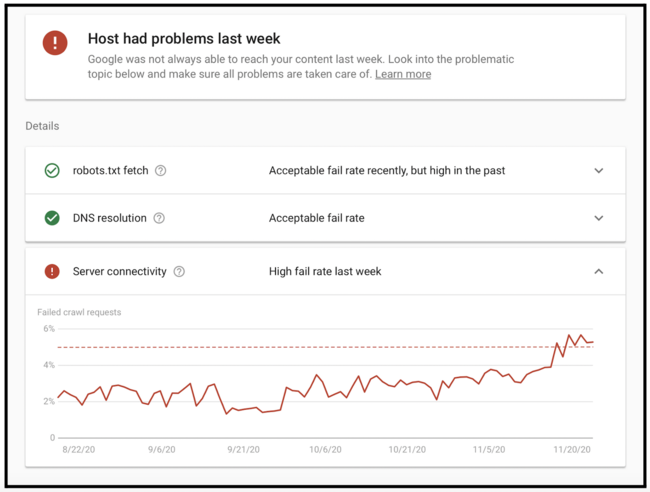Click the 10/6/20 date on chart axis
650x492 pixels.
pos(326,450)
